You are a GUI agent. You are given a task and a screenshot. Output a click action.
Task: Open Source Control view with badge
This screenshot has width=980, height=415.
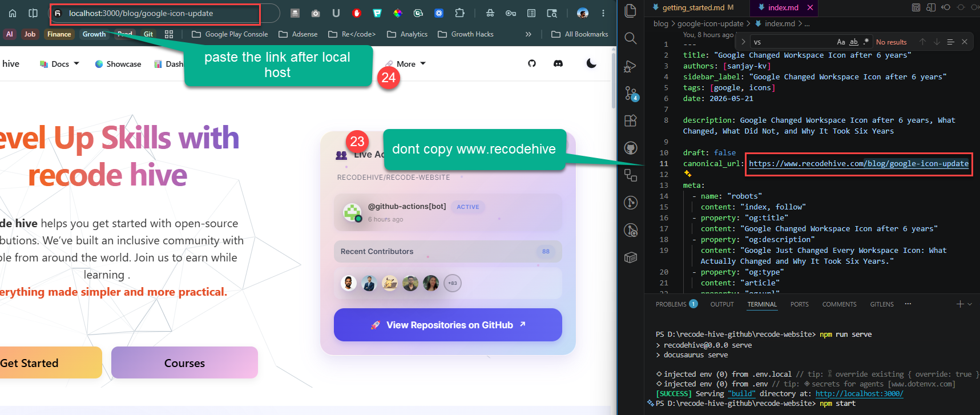631,93
